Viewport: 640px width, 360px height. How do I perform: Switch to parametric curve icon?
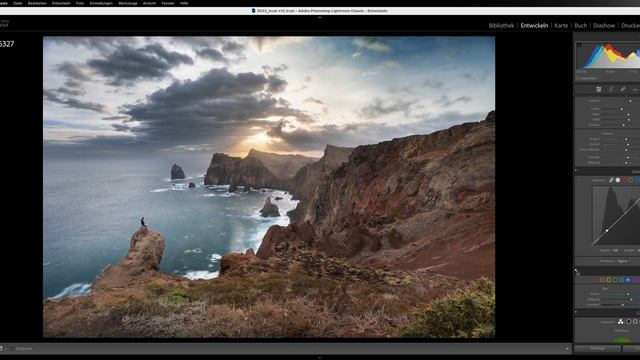click(x=611, y=180)
